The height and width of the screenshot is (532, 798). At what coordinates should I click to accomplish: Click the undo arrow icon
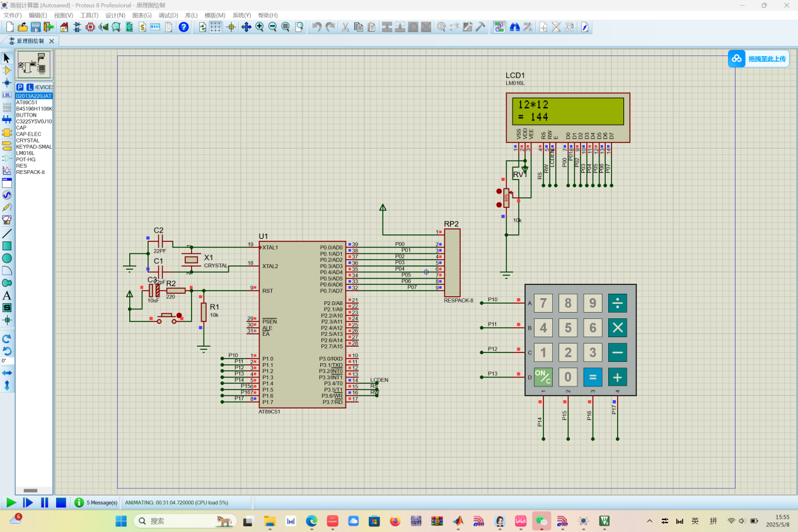316,27
